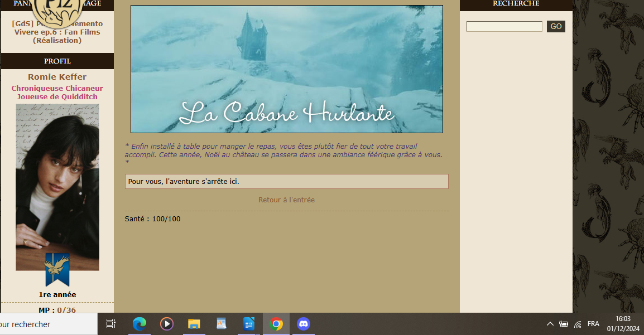Follow the Retour à l'entrée link
The image size is (644, 335).
click(x=286, y=200)
